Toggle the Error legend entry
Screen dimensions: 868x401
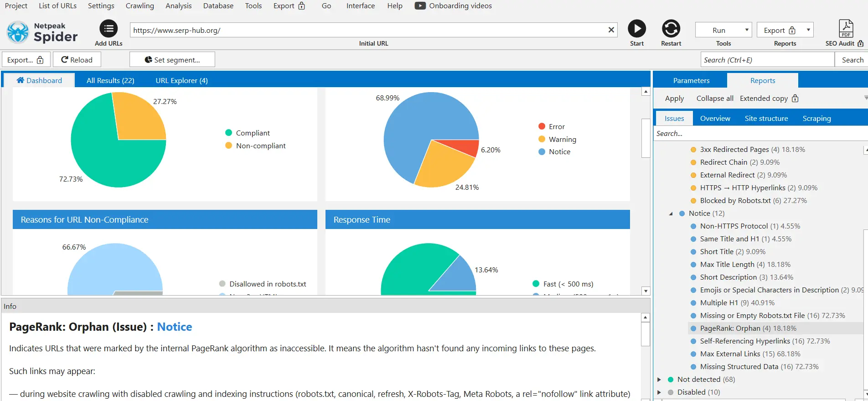556,126
